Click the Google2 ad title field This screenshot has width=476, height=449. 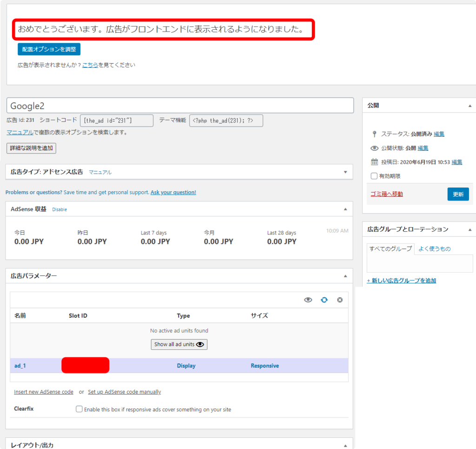180,106
